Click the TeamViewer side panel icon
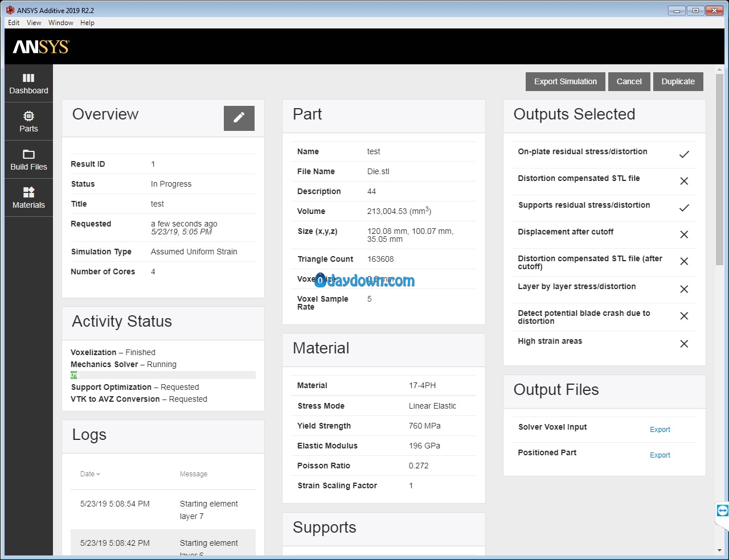Image resolution: width=729 pixels, height=560 pixels. click(722, 510)
